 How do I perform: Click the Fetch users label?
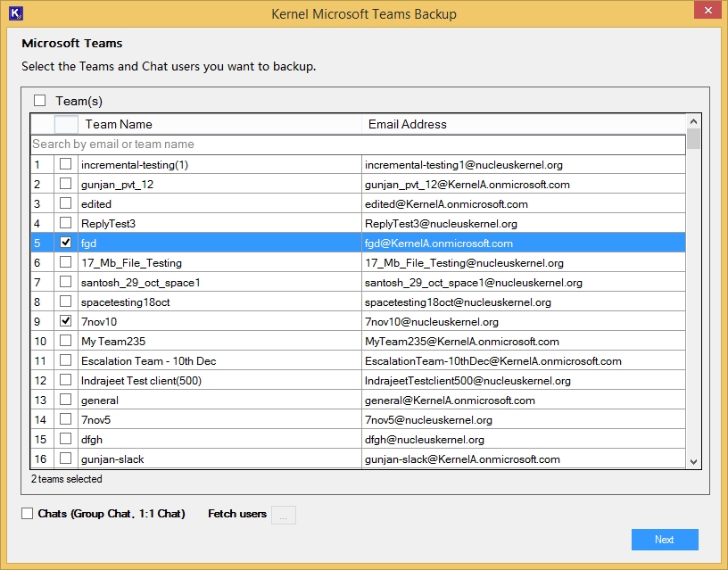pos(235,514)
